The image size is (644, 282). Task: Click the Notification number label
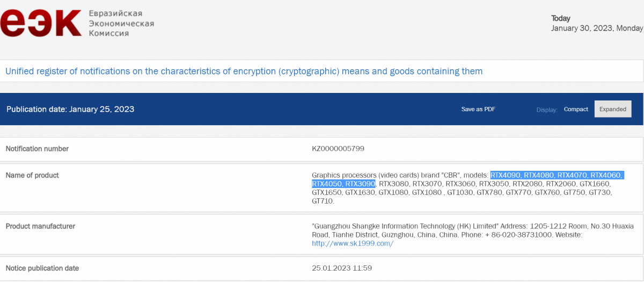pos(37,149)
